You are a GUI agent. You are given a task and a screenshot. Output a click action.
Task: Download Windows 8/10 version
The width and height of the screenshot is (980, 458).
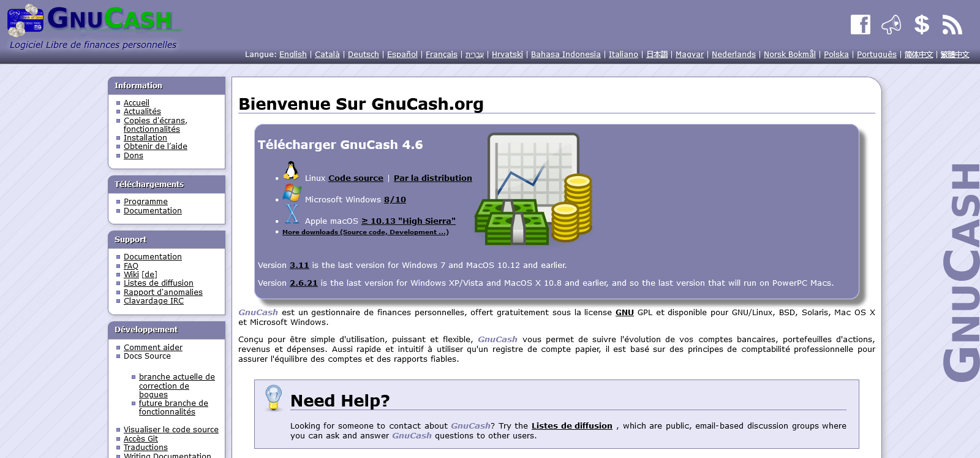(395, 200)
